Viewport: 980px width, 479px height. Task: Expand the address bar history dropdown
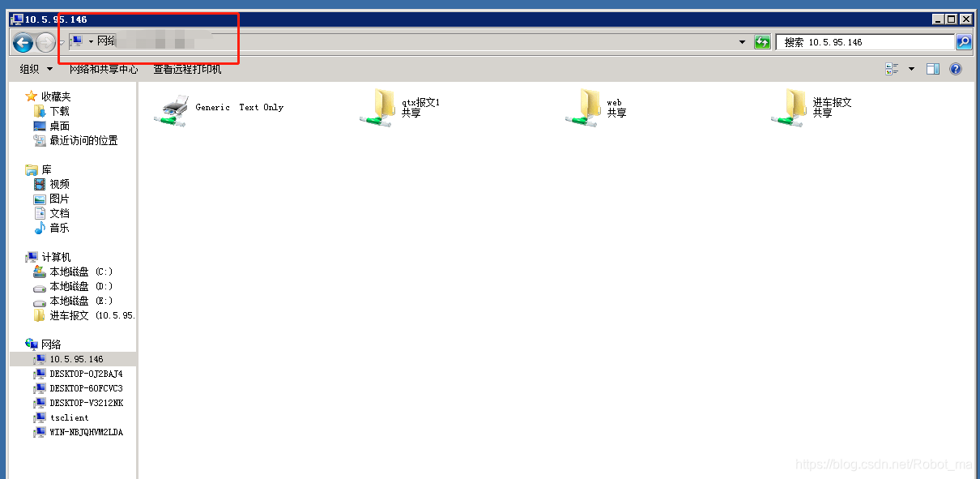pos(742,42)
